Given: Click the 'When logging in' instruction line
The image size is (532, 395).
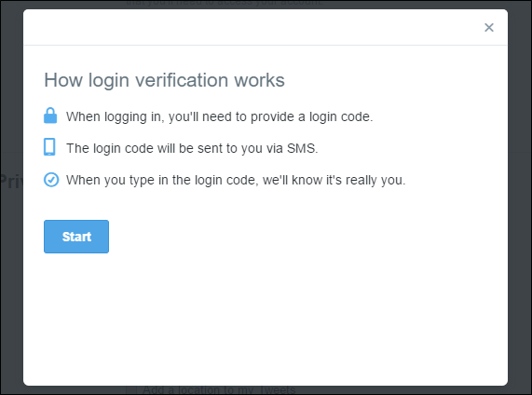Looking at the screenshot, I should 220,116.
